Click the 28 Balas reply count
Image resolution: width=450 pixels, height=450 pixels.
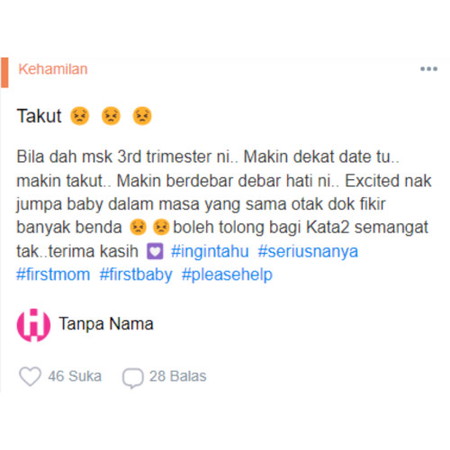[x=178, y=376]
